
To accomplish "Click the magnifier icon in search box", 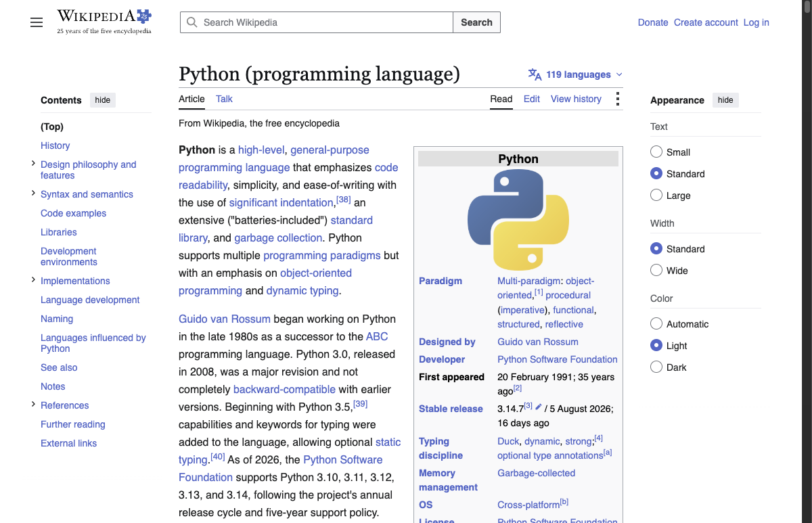I will [192, 22].
